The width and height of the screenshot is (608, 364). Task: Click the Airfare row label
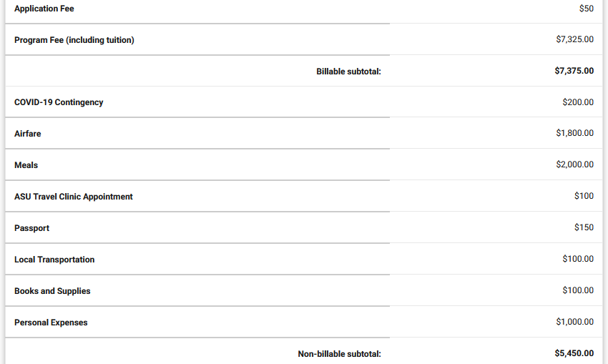click(27, 134)
